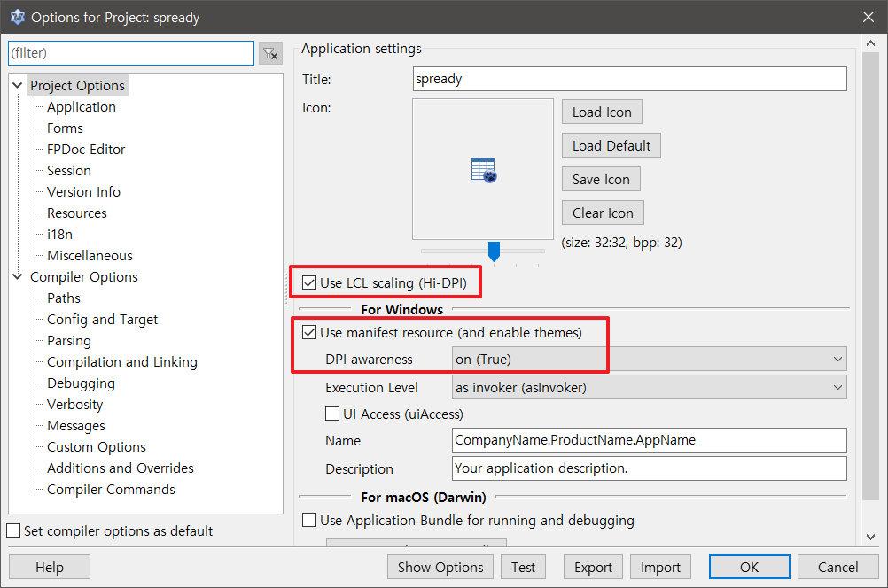The image size is (888, 588).
Task: Click the Load Icon button
Action: tap(602, 112)
